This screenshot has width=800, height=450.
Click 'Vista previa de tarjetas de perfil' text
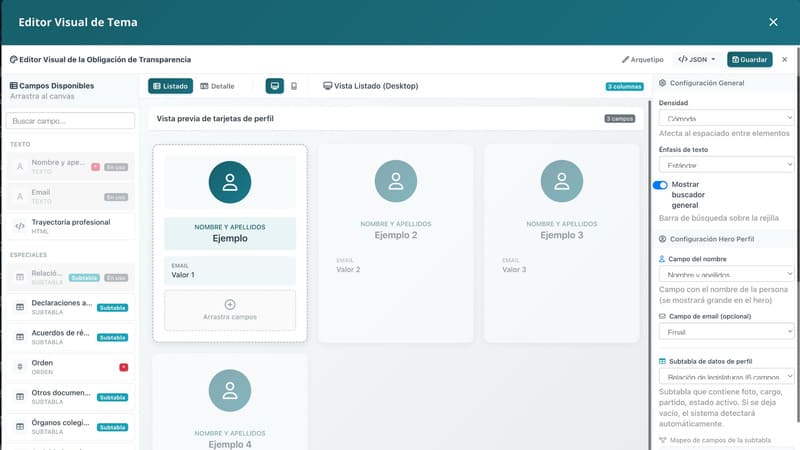(215, 118)
